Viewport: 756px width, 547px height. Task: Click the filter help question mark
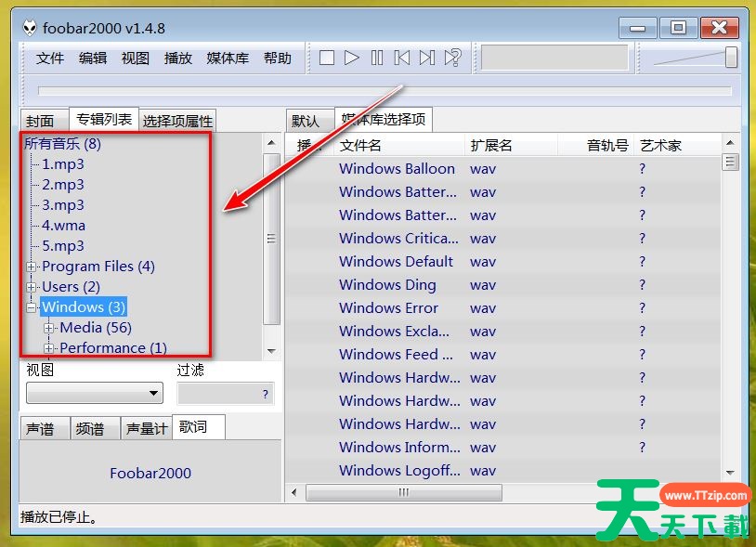click(266, 394)
